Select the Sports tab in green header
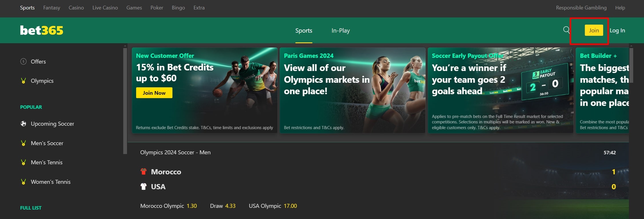644x219 pixels. (304, 31)
